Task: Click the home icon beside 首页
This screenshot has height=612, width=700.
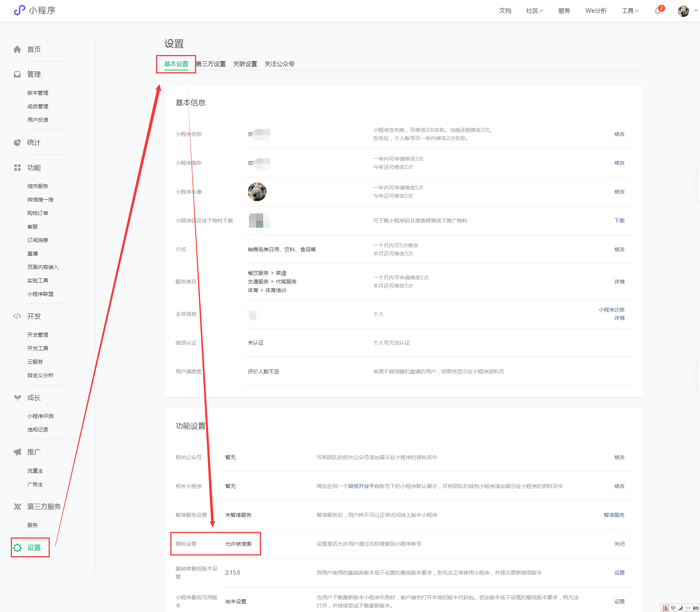Action: [17, 49]
